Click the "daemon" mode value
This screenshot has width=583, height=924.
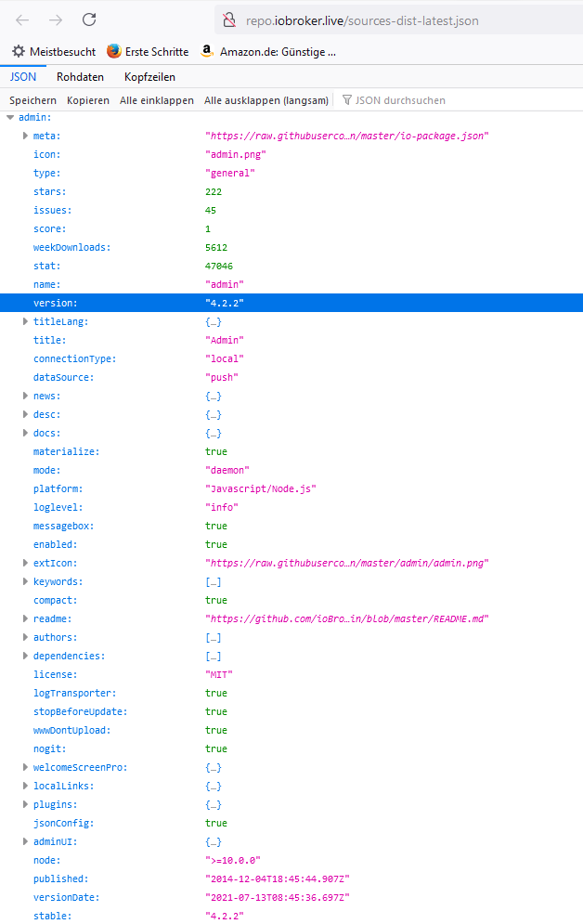click(227, 470)
